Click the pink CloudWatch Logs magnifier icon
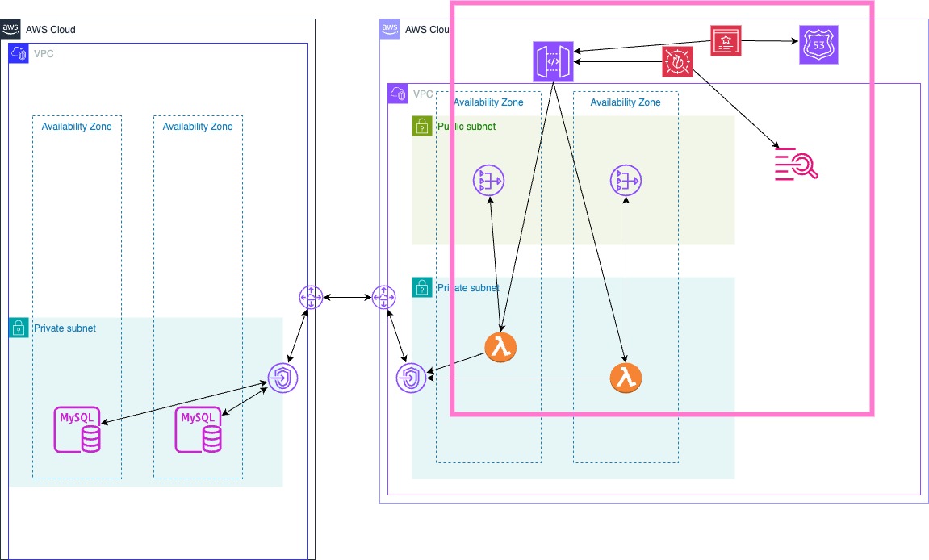929x560 pixels. point(797,164)
